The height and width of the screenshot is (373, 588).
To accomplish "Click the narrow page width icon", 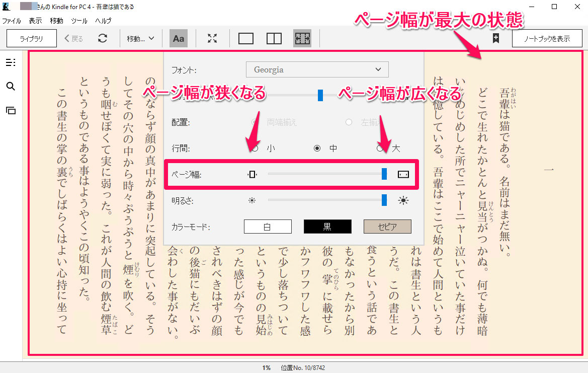I will click(253, 174).
